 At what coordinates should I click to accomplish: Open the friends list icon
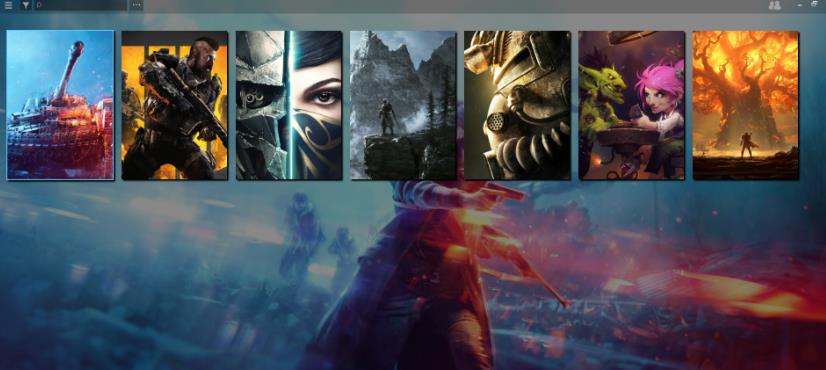pos(774,5)
